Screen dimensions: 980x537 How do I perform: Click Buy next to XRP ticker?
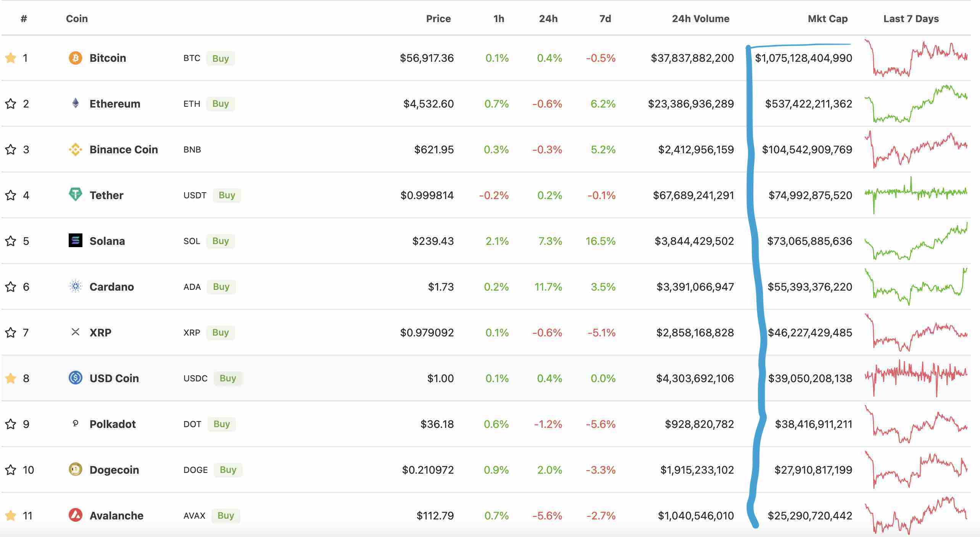(x=221, y=333)
